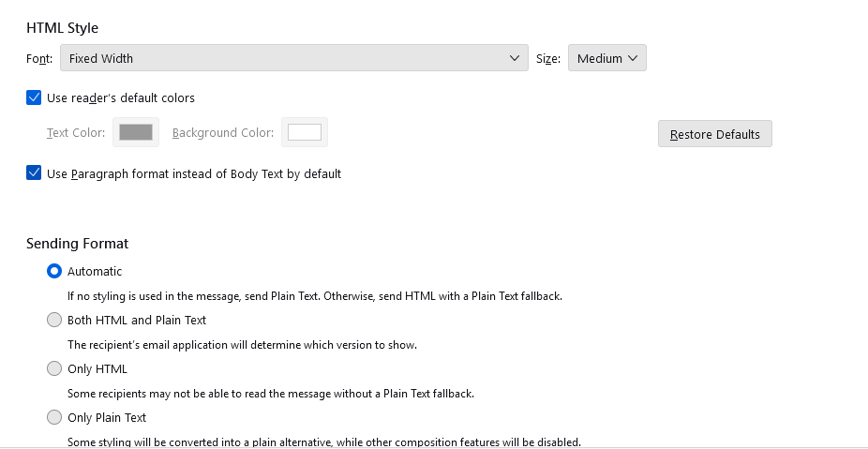The image size is (868, 449).
Task: Choose Both HTML and Plain Text option
Action: coord(54,321)
